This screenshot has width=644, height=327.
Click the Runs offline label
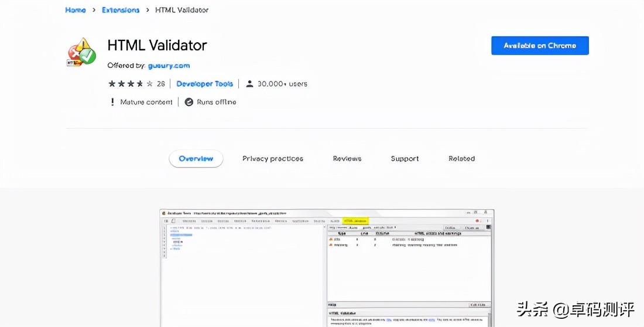(217, 102)
